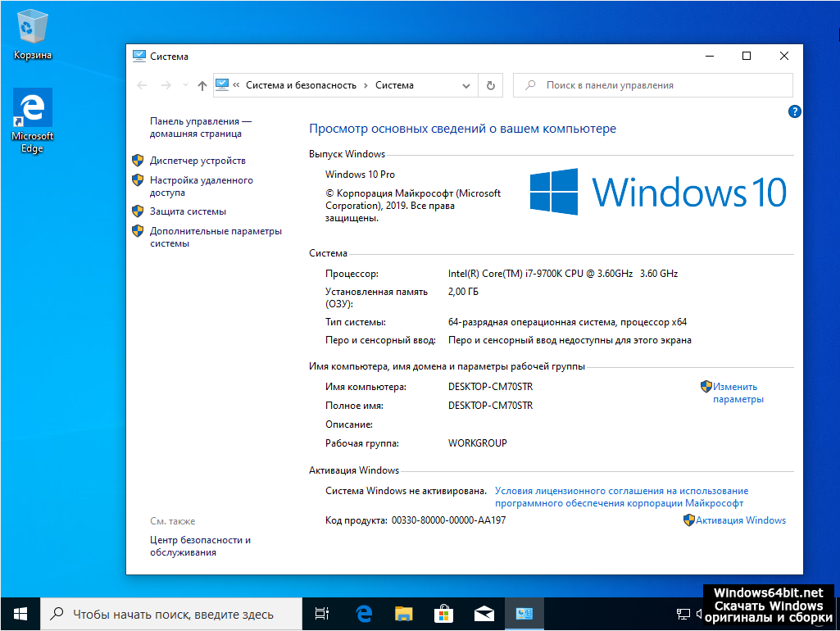Expand the breadcrumb chevron before Система и безопасность
This screenshot has height=631, width=840.
(236, 85)
